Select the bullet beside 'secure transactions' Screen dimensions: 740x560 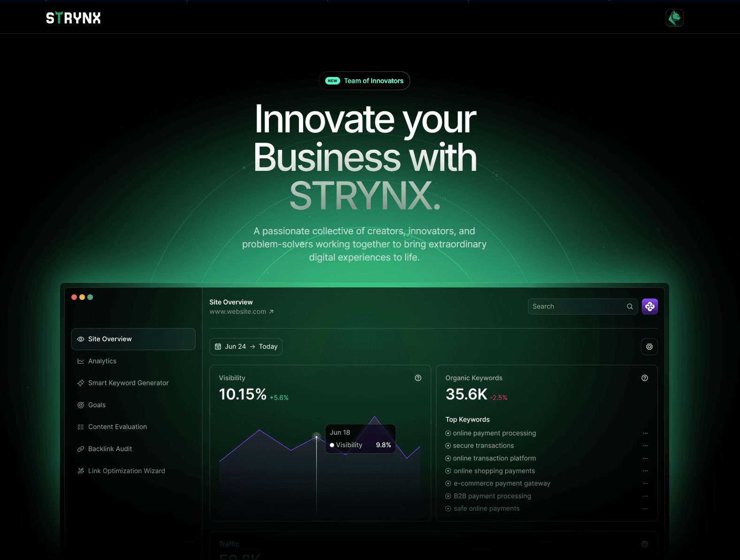click(x=448, y=445)
